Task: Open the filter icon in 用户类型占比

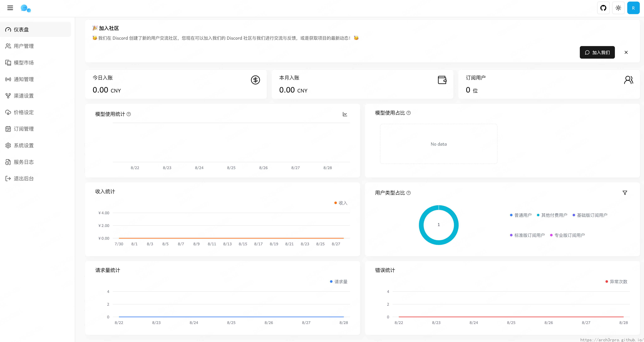Action: [x=625, y=193]
